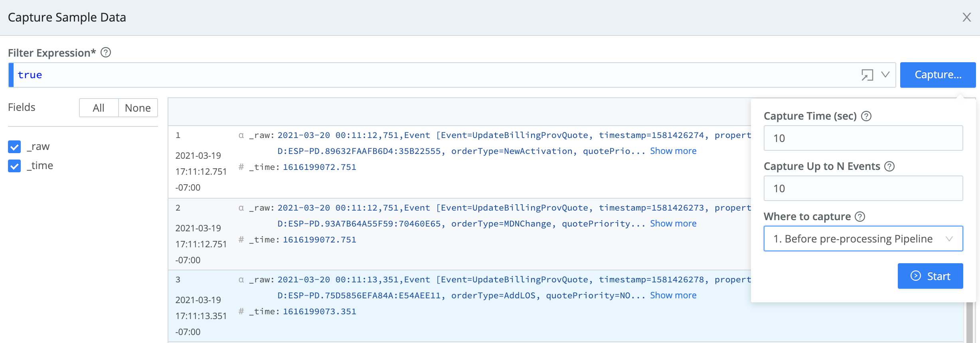Click string type icon on event 2 _raw
The image size is (980, 343).
pos(241,208)
